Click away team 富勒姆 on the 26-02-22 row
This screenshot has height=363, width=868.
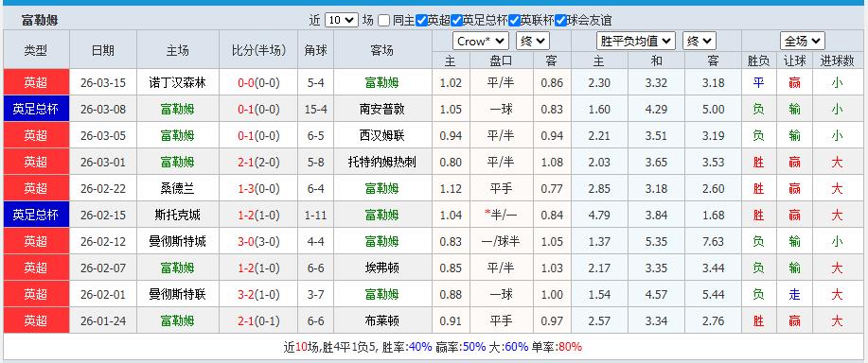pyautogui.click(x=382, y=188)
